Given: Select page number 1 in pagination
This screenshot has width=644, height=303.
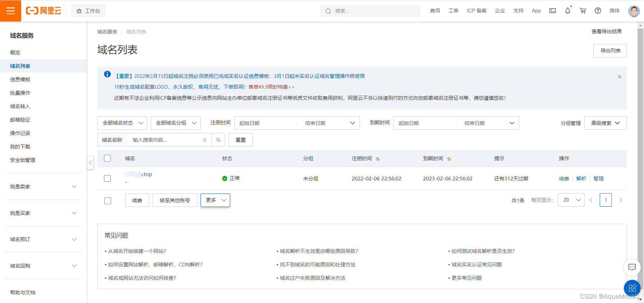Looking at the screenshot, I should tap(606, 200).
